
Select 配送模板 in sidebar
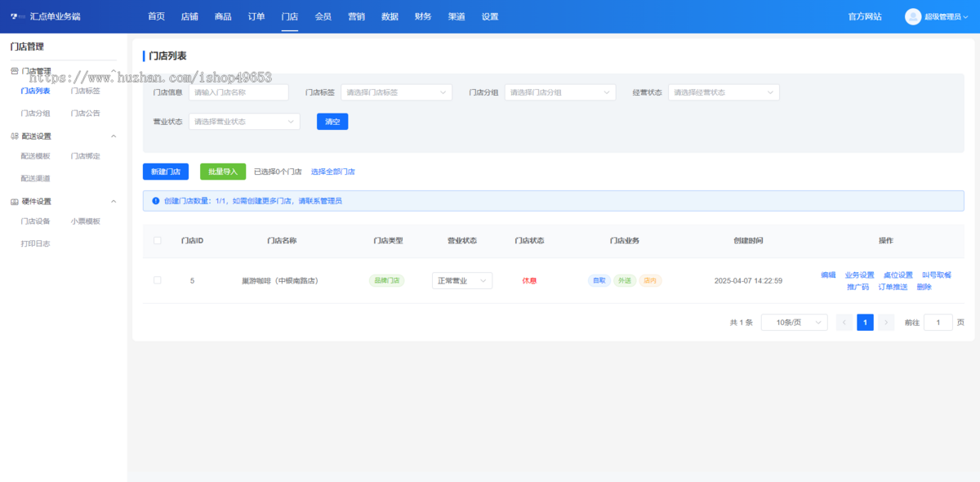pyautogui.click(x=35, y=156)
